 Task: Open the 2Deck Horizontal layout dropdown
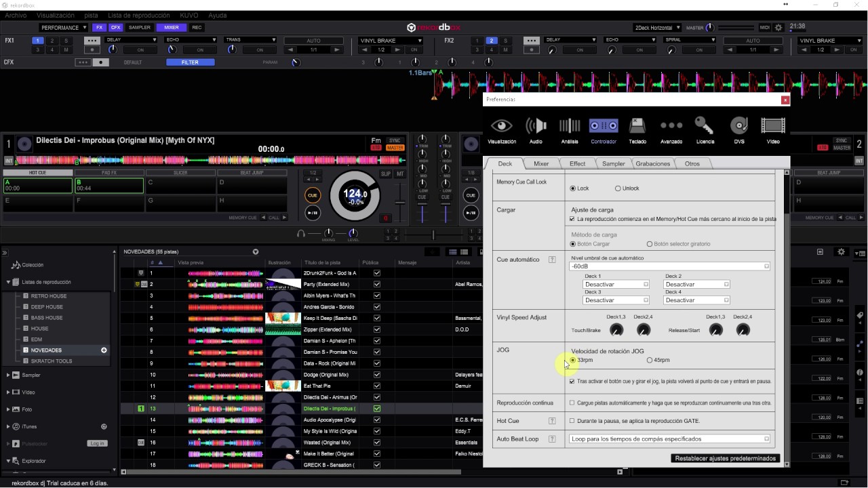(656, 28)
